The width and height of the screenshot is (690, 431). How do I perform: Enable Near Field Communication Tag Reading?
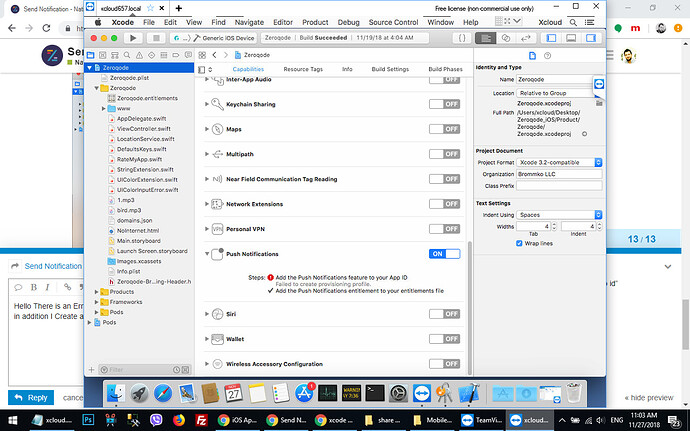tap(444, 179)
